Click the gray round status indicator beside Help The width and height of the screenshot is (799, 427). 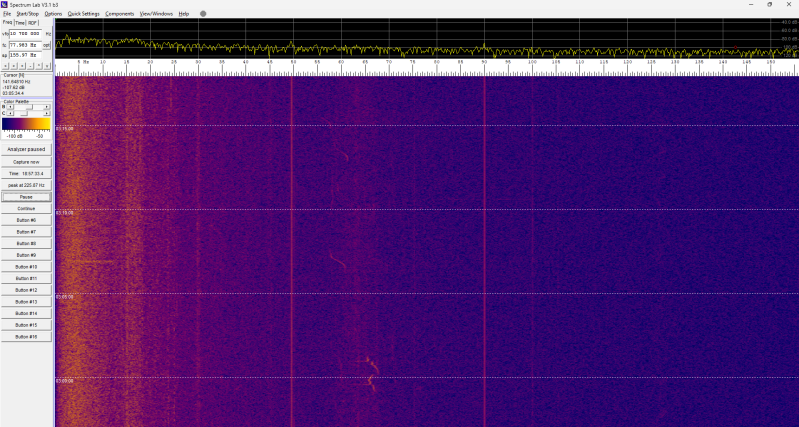203,14
